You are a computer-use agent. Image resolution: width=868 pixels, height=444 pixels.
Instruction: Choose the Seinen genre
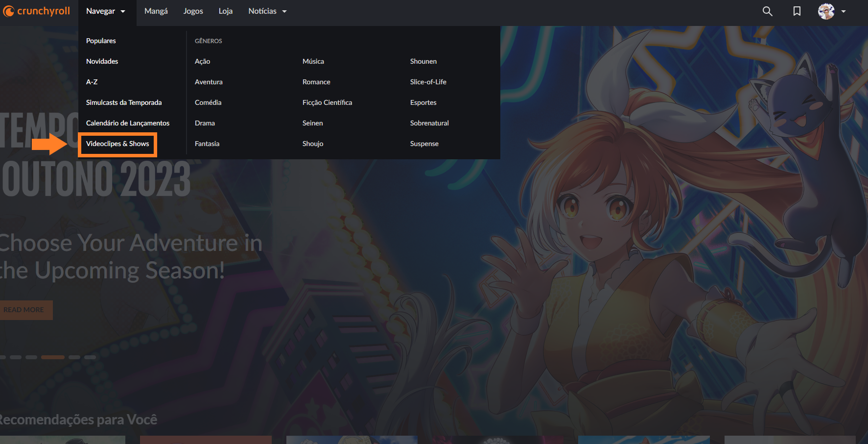[x=312, y=123]
